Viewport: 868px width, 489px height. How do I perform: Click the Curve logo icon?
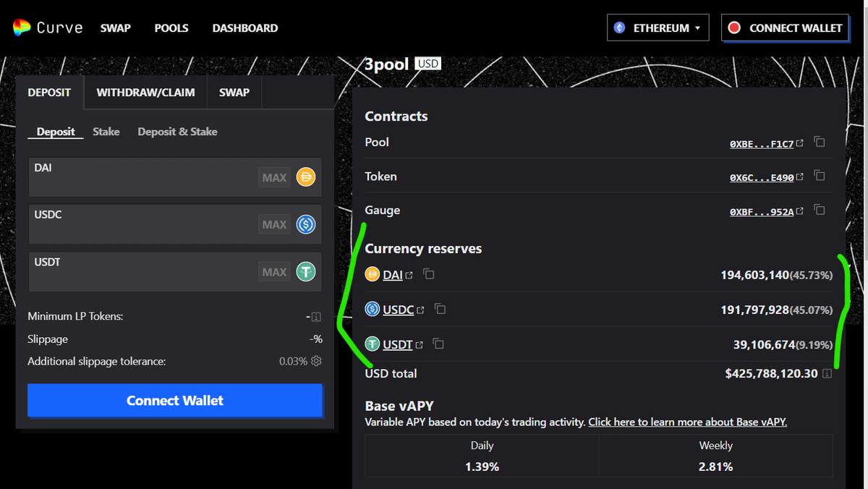coord(22,27)
